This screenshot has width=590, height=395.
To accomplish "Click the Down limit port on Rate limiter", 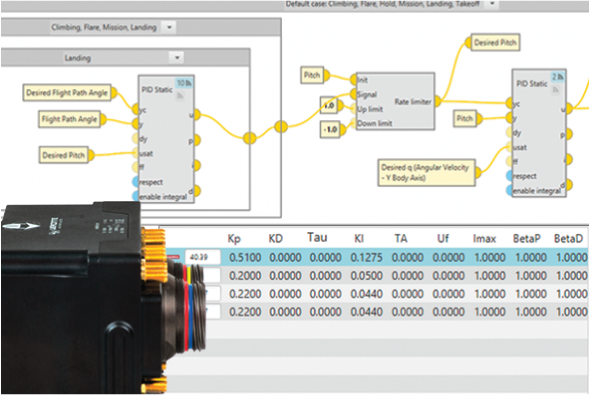I will [x=353, y=123].
